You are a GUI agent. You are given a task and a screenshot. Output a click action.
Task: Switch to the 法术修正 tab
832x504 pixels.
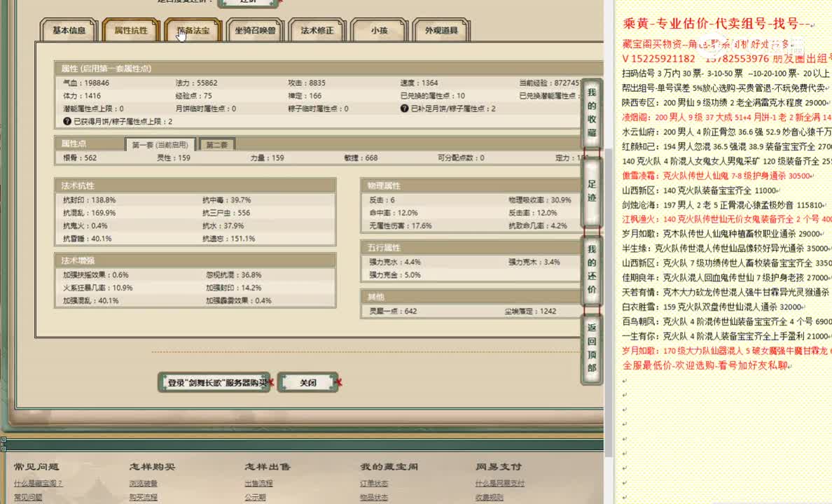coord(317,30)
